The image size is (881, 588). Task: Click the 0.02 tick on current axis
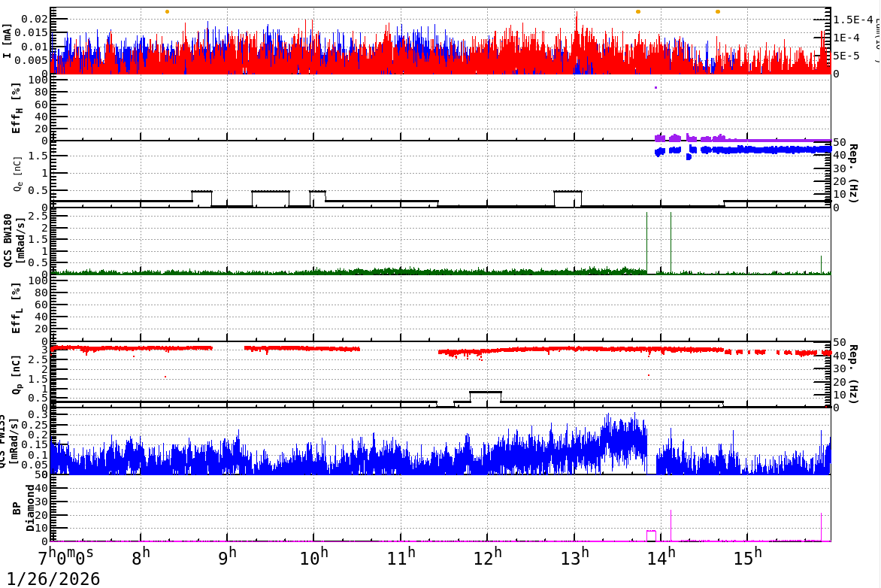click(35, 19)
